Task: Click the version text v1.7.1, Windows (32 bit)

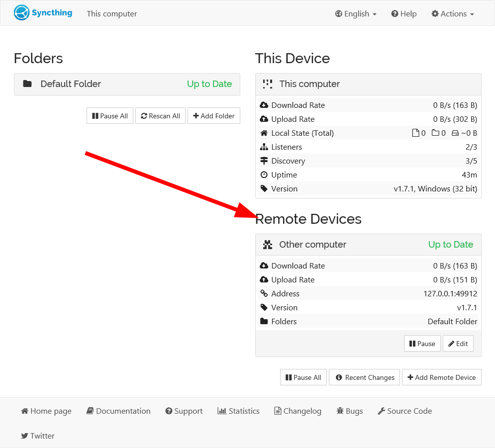Action: tap(435, 188)
